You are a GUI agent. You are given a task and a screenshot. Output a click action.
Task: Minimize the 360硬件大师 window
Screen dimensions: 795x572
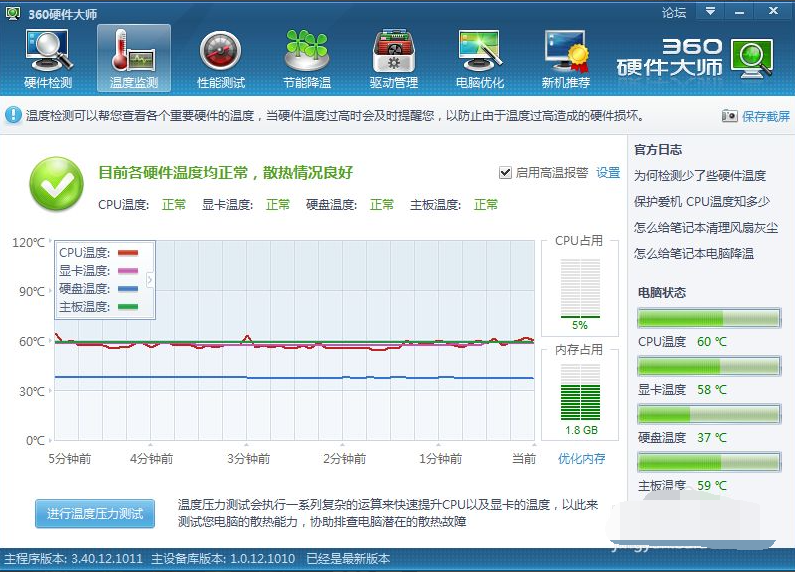(x=740, y=11)
